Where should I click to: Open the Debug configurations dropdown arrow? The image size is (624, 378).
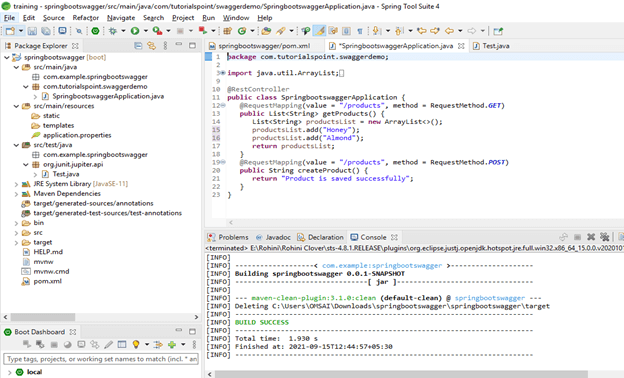coord(123,31)
